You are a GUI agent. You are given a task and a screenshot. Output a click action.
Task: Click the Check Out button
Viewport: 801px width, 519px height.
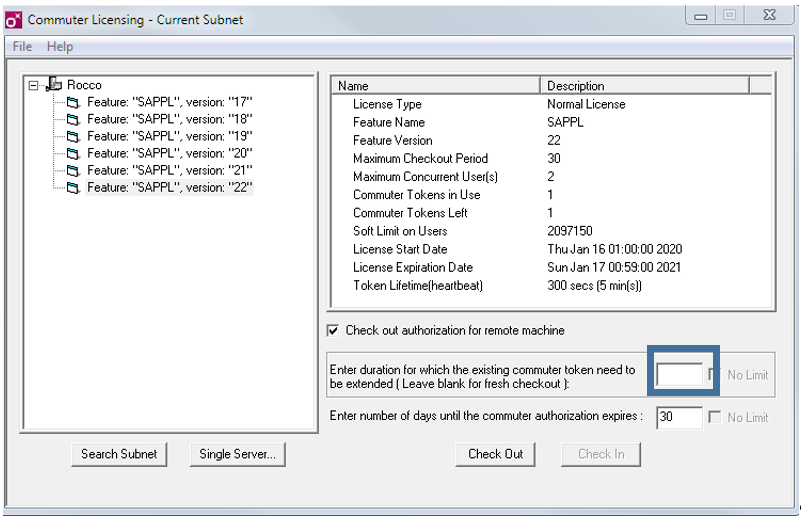[x=495, y=454]
